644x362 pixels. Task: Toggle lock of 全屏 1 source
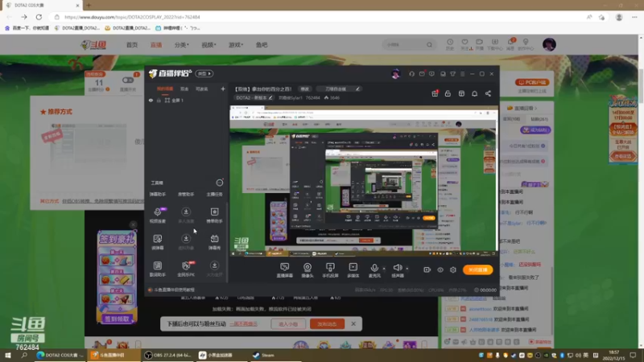coord(159,100)
